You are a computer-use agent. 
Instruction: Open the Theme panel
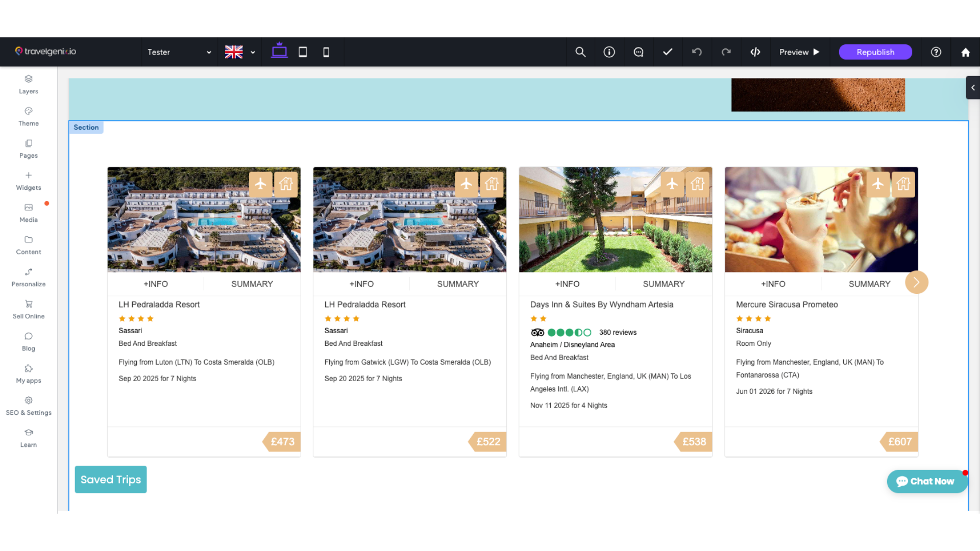(28, 116)
